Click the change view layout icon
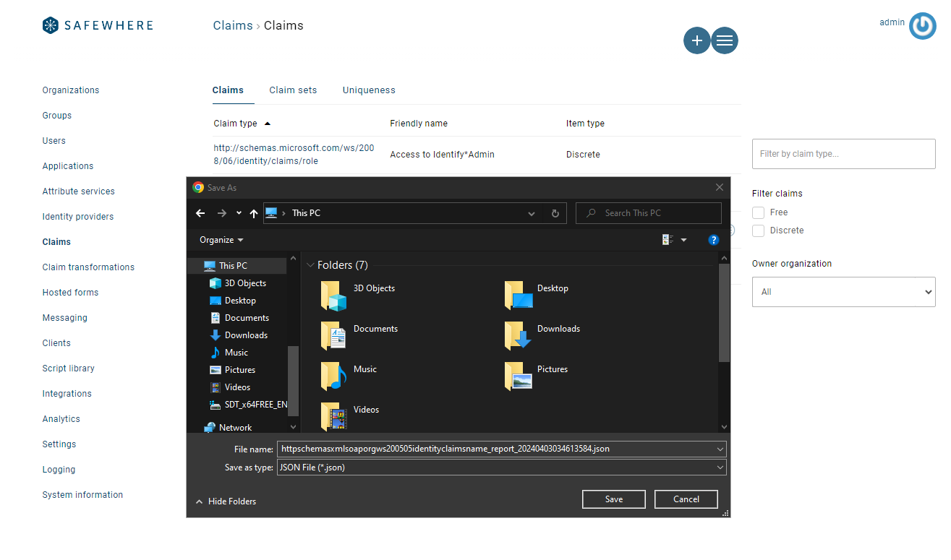This screenshot has height=560, width=951. (x=668, y=240)
